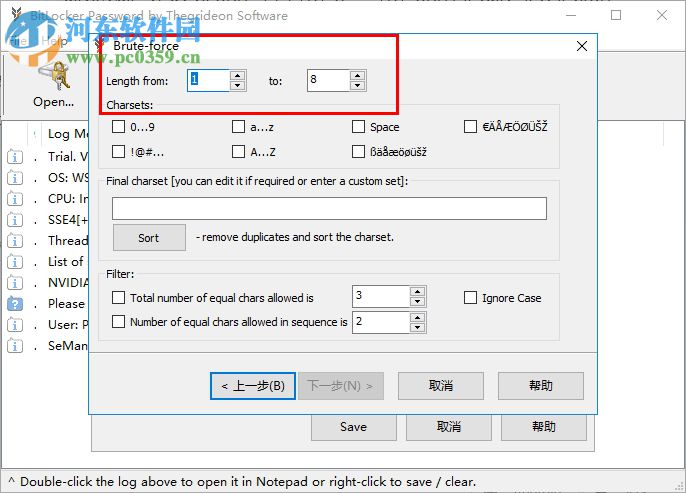Check Total number of equal chars allowed
Screen dimensions: 686x493
[x=118, y=298]
